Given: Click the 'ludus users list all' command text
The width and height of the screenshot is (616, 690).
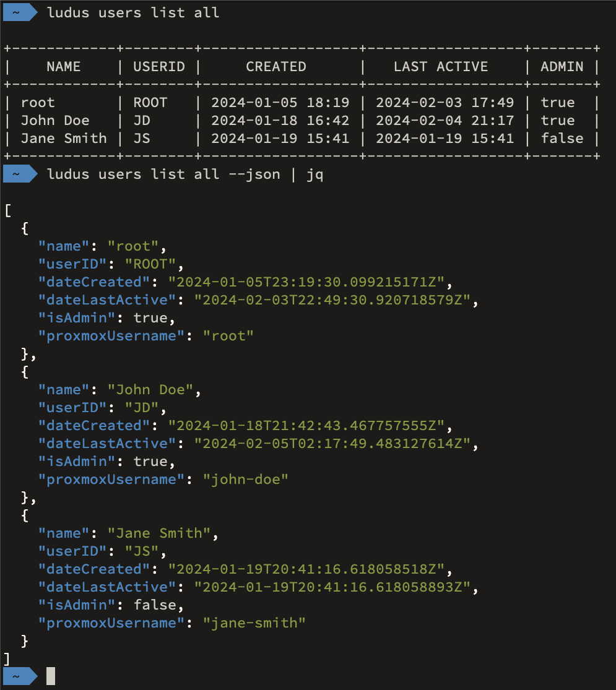Looking at the screenshot, I should [133, 13].
